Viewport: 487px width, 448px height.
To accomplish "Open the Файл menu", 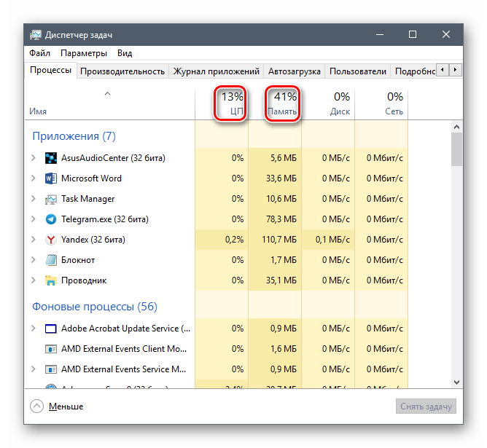I will [40, 53].
